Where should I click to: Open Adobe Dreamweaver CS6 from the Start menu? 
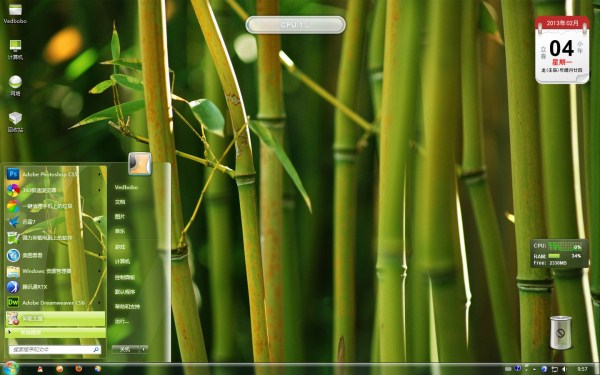click(55, 302)
